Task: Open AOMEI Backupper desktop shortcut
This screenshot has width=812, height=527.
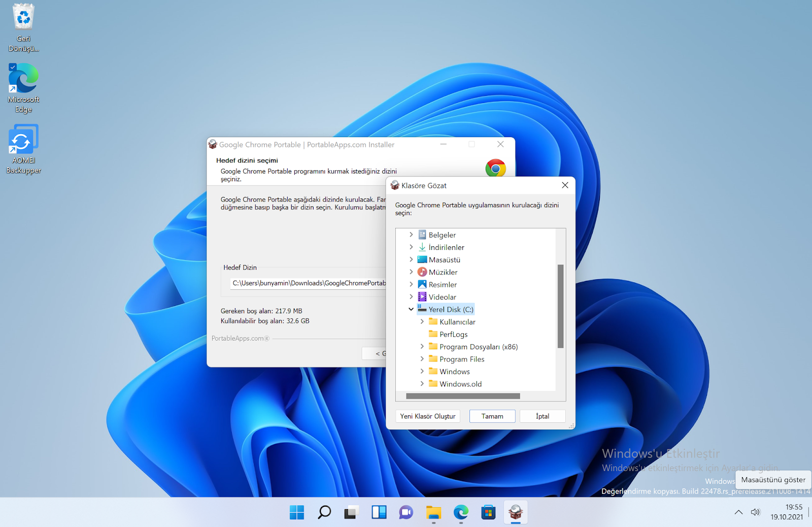Action: (x=23, y=149)
